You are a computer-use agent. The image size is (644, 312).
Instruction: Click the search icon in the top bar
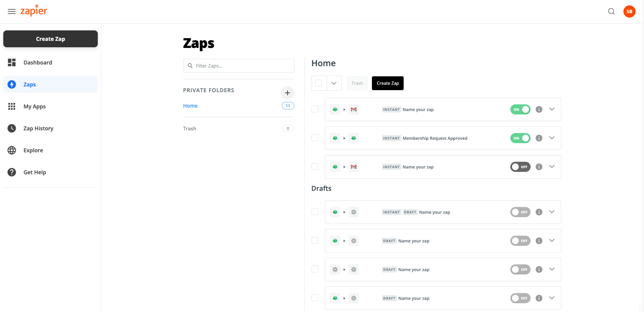[x=611, y=11]
